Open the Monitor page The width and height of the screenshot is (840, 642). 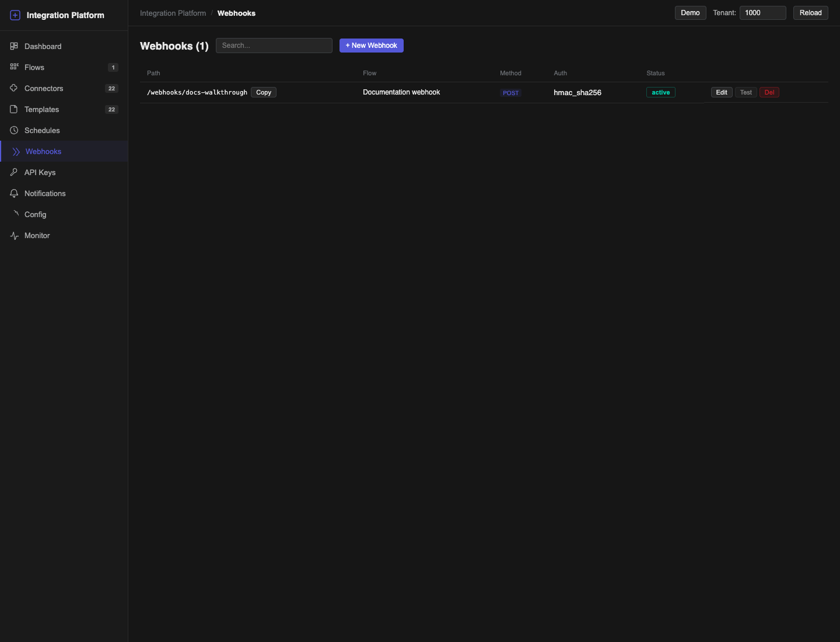point(64,235)
